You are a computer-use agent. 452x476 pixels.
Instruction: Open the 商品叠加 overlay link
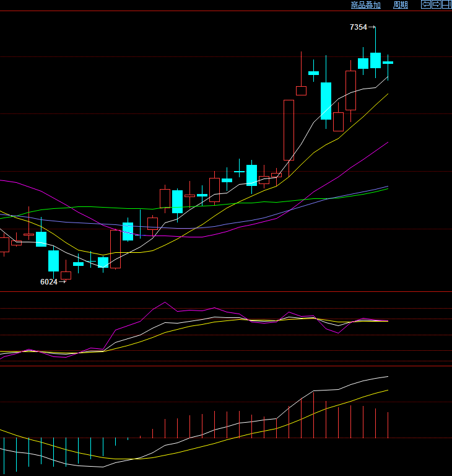365,5
